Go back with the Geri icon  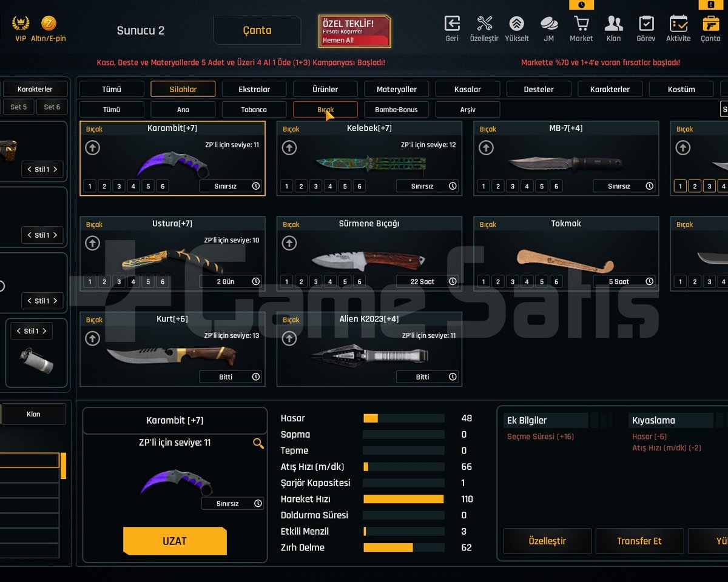tap(452, 24)
